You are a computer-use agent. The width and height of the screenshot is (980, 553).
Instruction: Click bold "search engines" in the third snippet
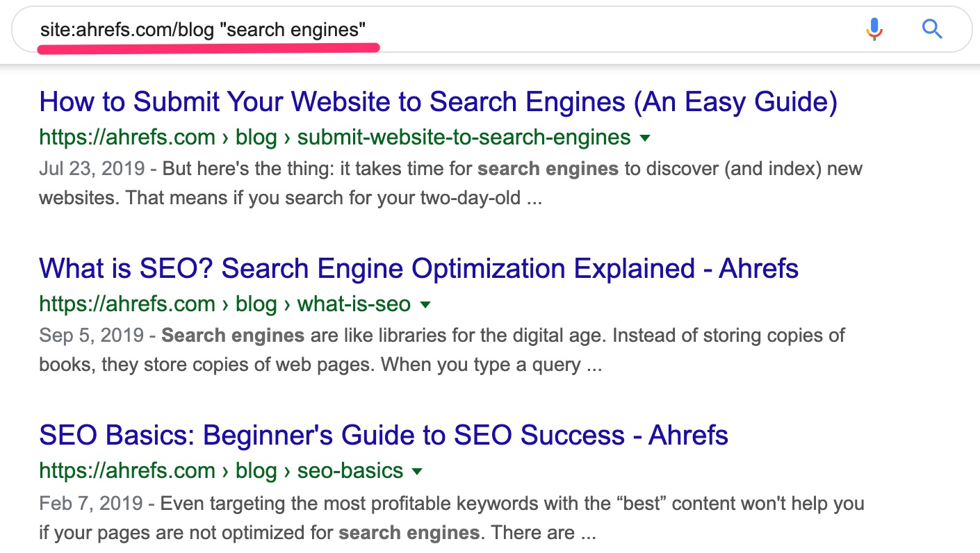coord(409,533)
